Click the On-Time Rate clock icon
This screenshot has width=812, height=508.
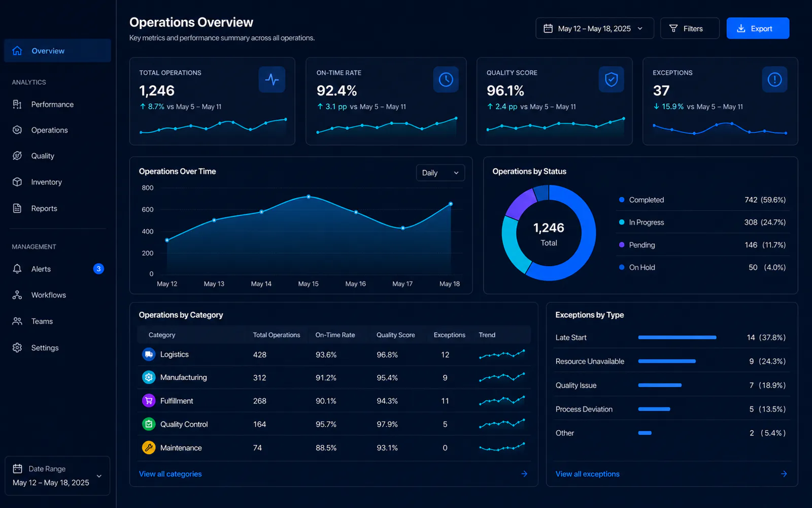tap(446, 80)
